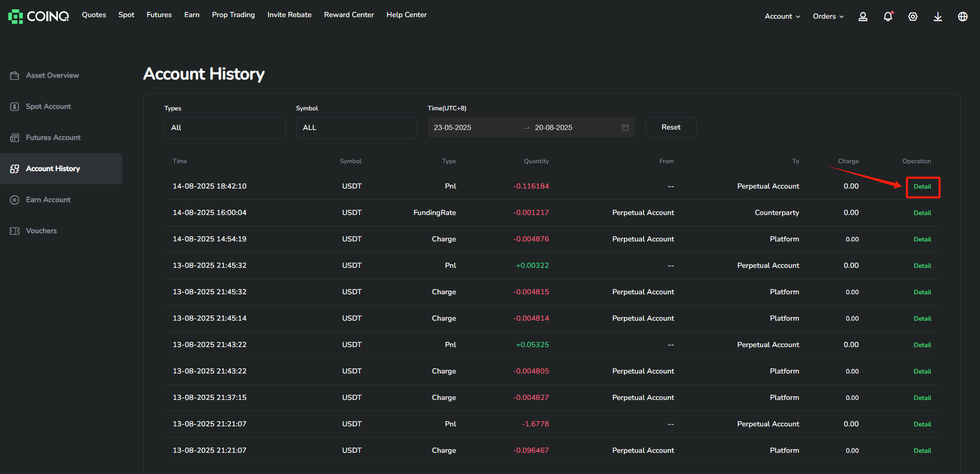Open the settings gear icon

[x=913, y=16]
